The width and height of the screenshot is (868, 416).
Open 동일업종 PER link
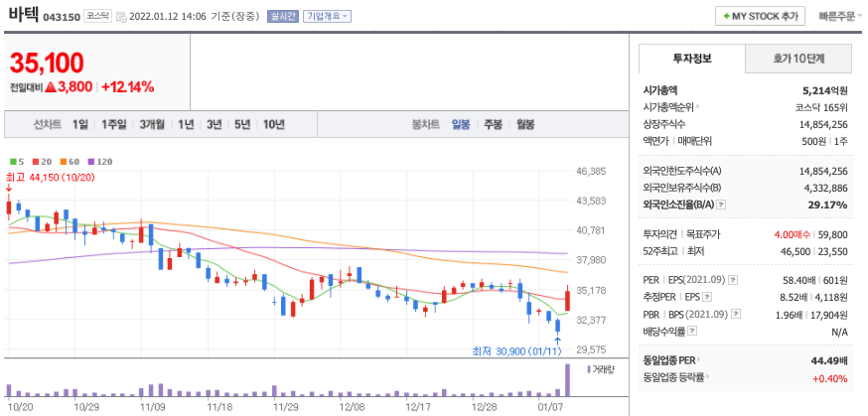[671, 361]
